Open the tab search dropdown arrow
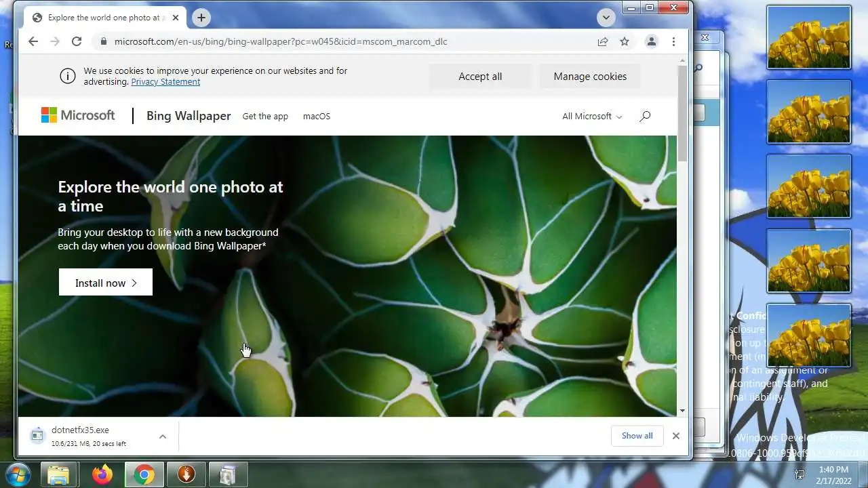The width and height of the screenshot is (868, 488). (x=606, y=18)
